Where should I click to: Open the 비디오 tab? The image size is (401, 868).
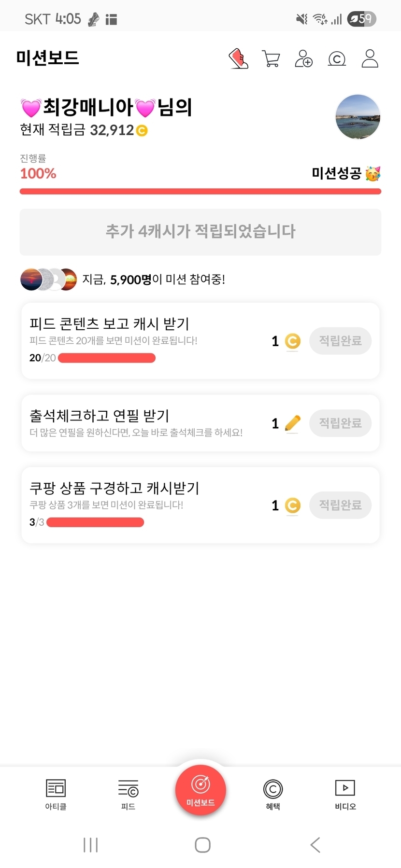coord(345,794)
